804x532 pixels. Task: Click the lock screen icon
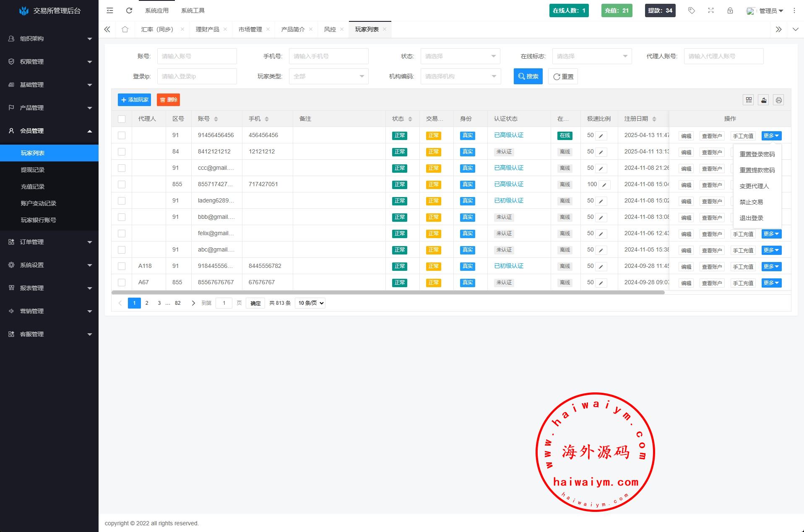(730, 10)
